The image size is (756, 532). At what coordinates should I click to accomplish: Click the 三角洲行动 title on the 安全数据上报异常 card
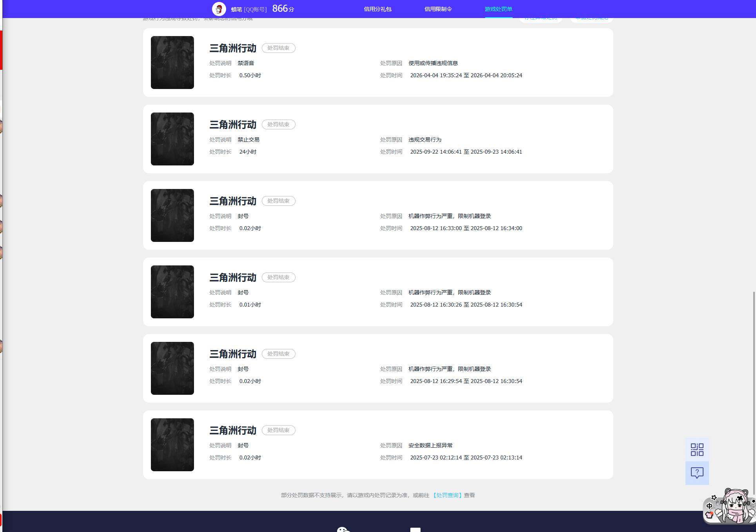point(233,430)
